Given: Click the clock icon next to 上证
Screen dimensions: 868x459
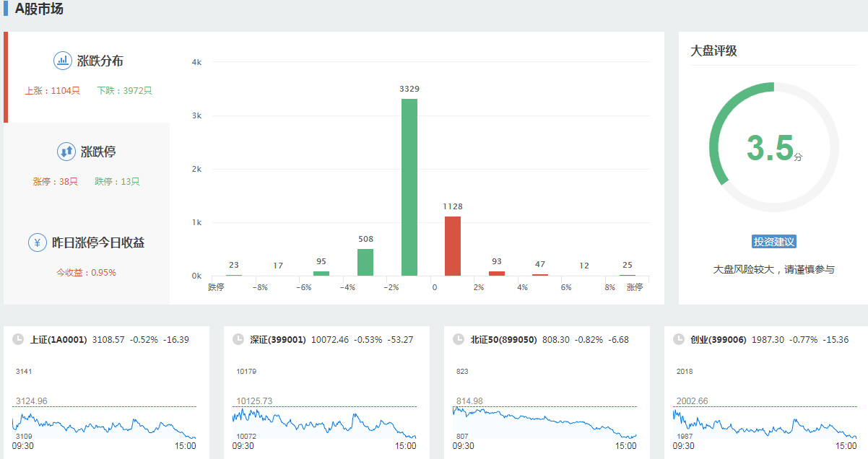Looking at the screenshot, I should pos(17,339).
